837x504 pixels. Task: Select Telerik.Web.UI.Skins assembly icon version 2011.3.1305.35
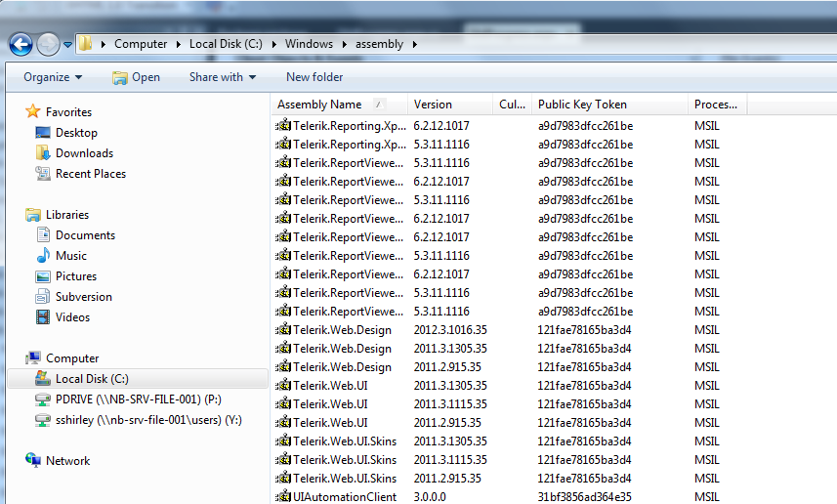click(283, 441)
